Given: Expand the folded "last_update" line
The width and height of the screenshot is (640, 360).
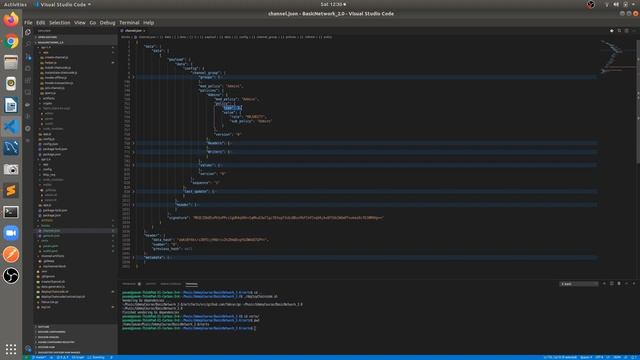Looking at the screenshot, I should pos(134,191).
